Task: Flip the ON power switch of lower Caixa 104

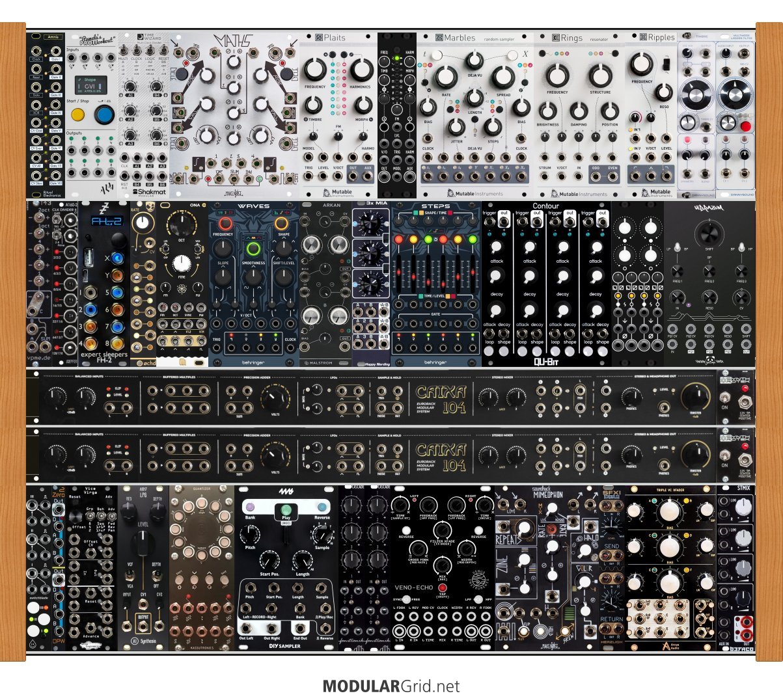Action: [x=724, y=455]
